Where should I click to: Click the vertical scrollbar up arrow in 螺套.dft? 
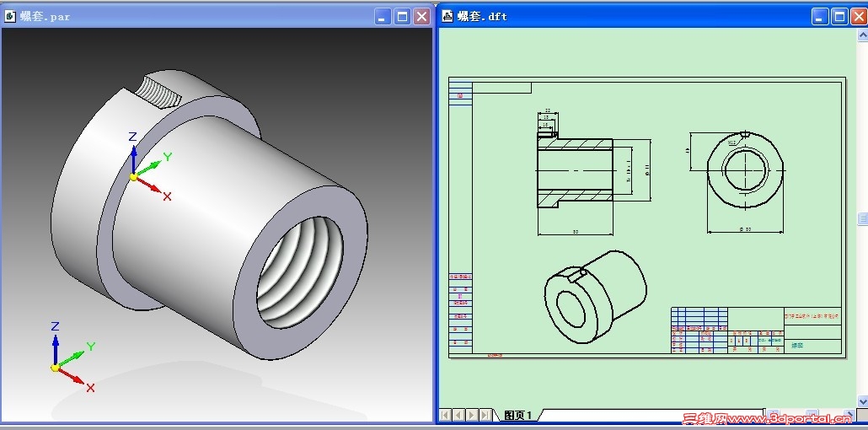(862, 34)
